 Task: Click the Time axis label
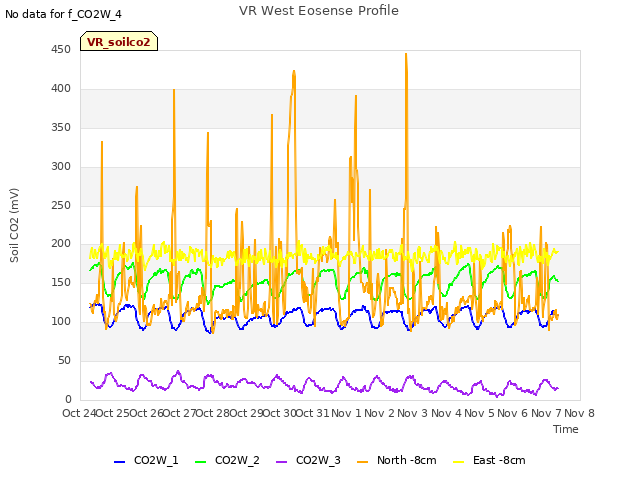coord(566,429)
